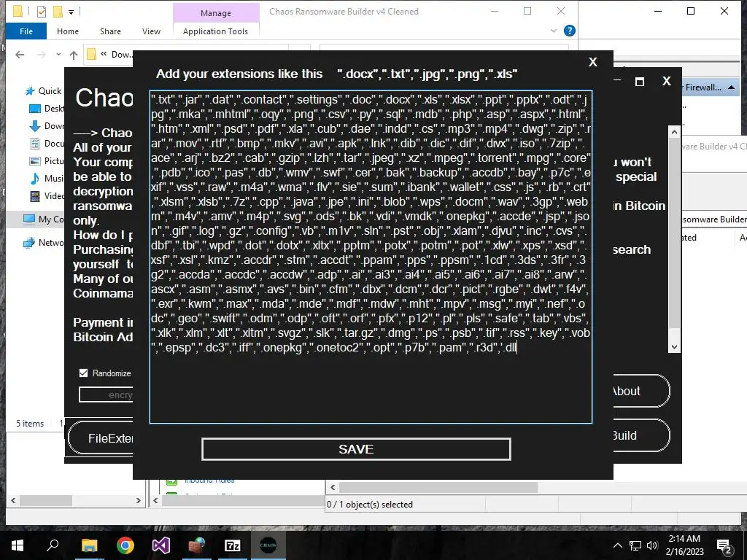Click the '5 items' status text
Image resolution: width=747 pixels, height=560 pixels.
coord(29,424)
